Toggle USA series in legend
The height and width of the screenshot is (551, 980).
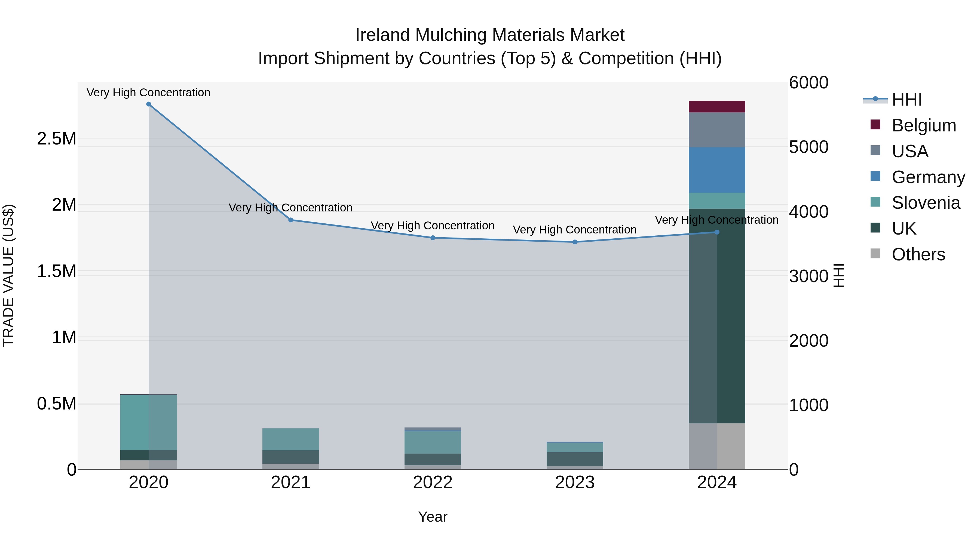899,151
